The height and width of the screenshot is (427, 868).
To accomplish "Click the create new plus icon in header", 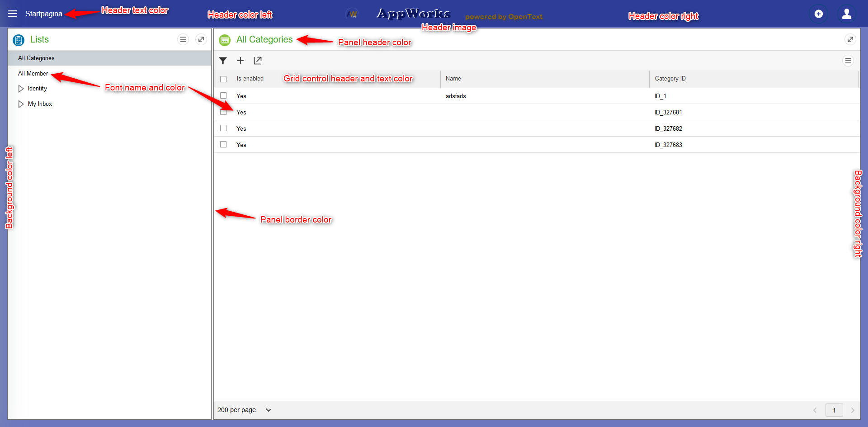I will click(818, 14).
